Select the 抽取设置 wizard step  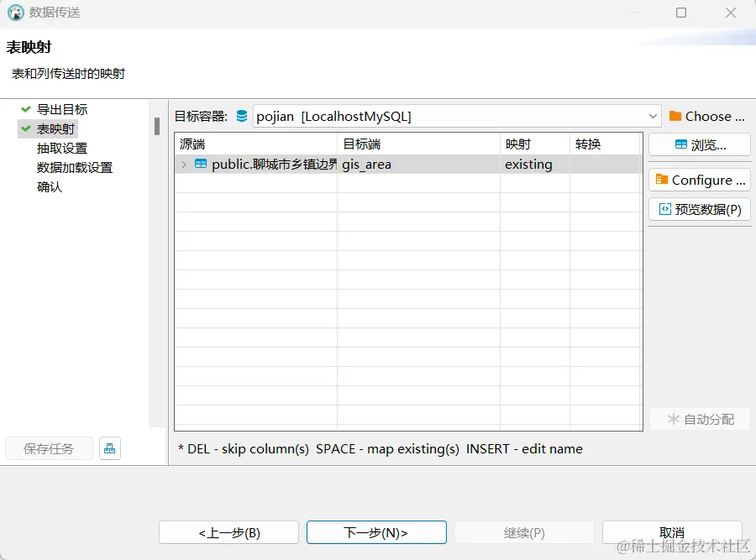(x=62, y=148)
